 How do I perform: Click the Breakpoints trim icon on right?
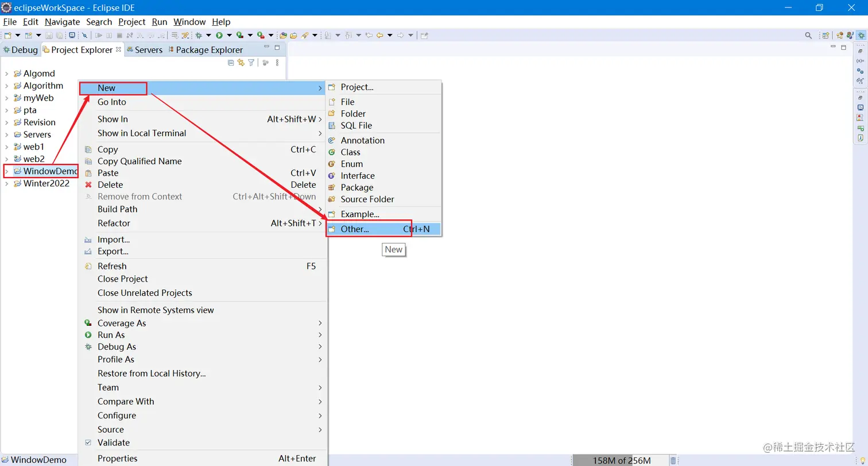(x=860, y=71)
